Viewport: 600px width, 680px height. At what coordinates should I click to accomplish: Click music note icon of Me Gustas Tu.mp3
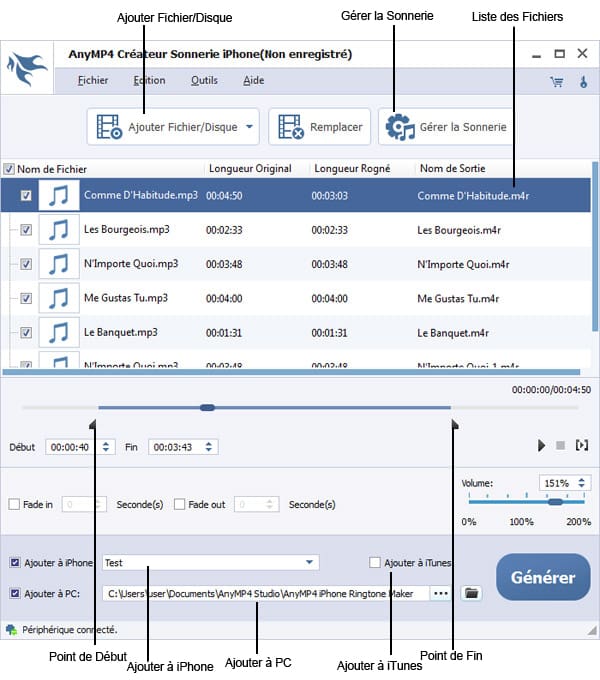tap(59, 298)
